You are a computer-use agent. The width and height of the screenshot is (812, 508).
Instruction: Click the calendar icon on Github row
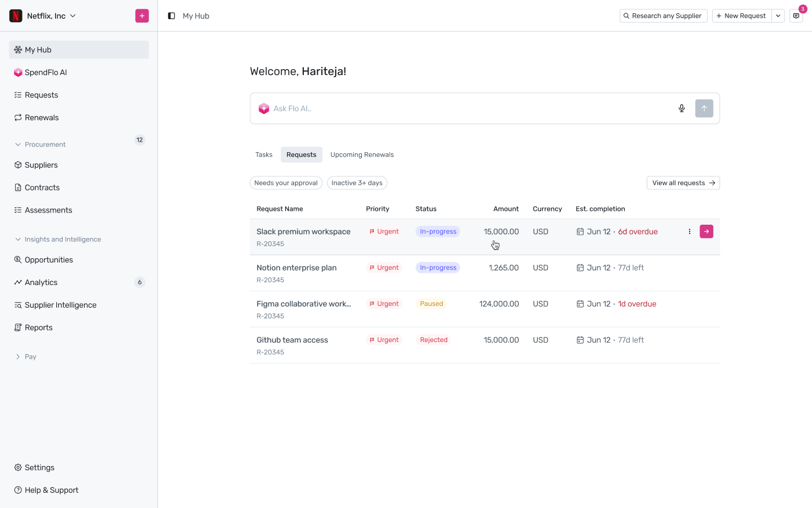coord(580,340)
